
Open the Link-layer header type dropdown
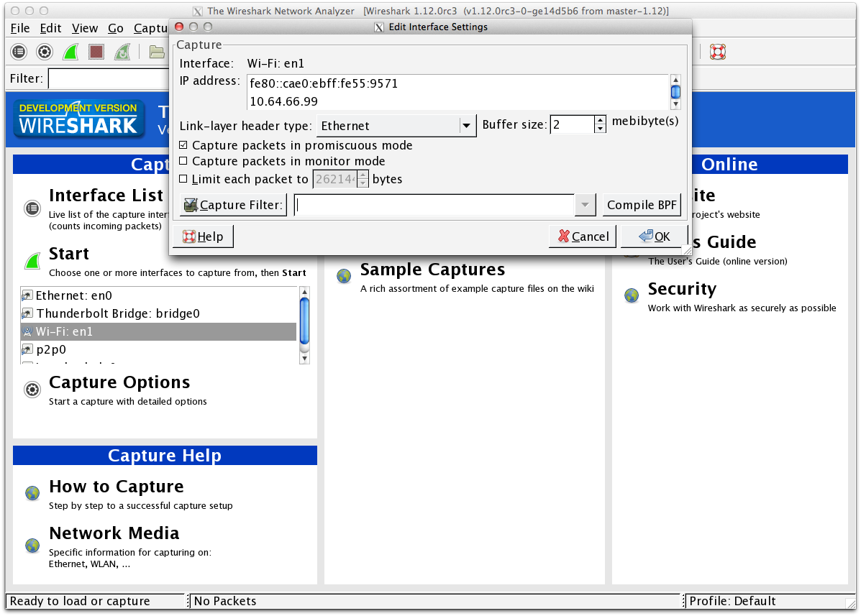tap(396, 126)
